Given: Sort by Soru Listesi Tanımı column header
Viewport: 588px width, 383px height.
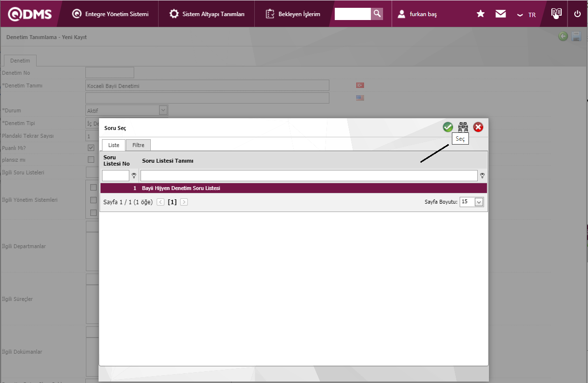Looking at the screenshot, I should pos(168,161).
